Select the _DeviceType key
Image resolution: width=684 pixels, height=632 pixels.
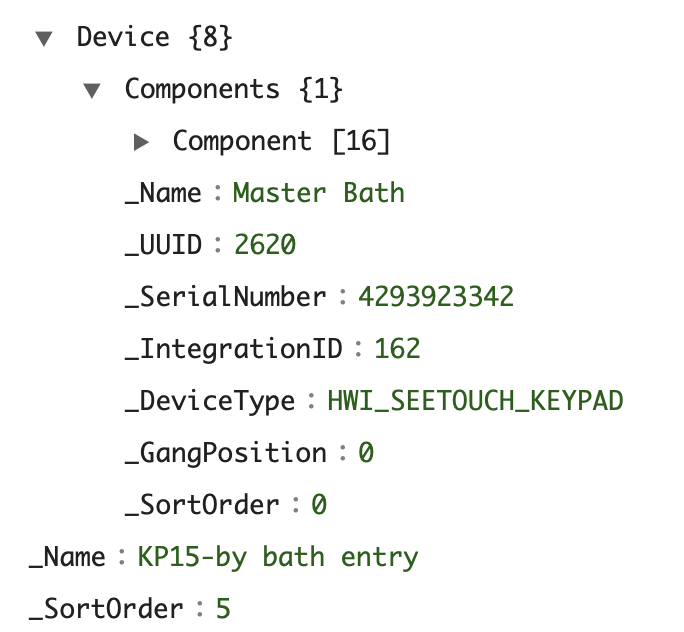210,401
